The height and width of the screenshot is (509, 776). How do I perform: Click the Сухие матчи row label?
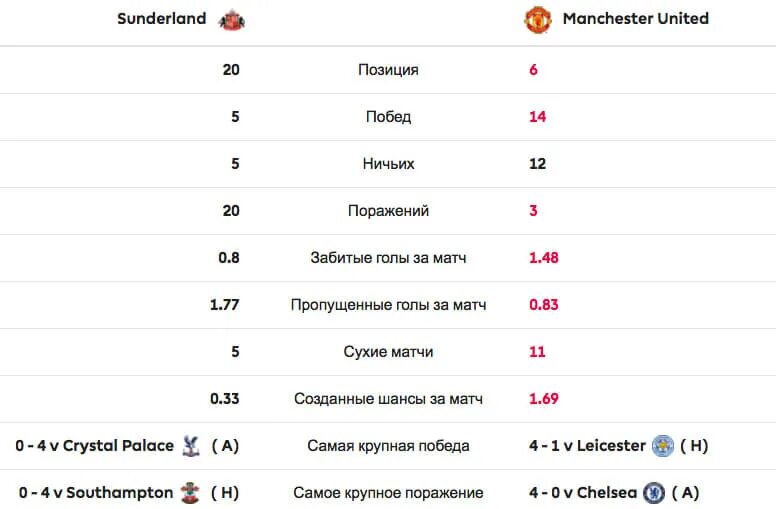[388, 352]
